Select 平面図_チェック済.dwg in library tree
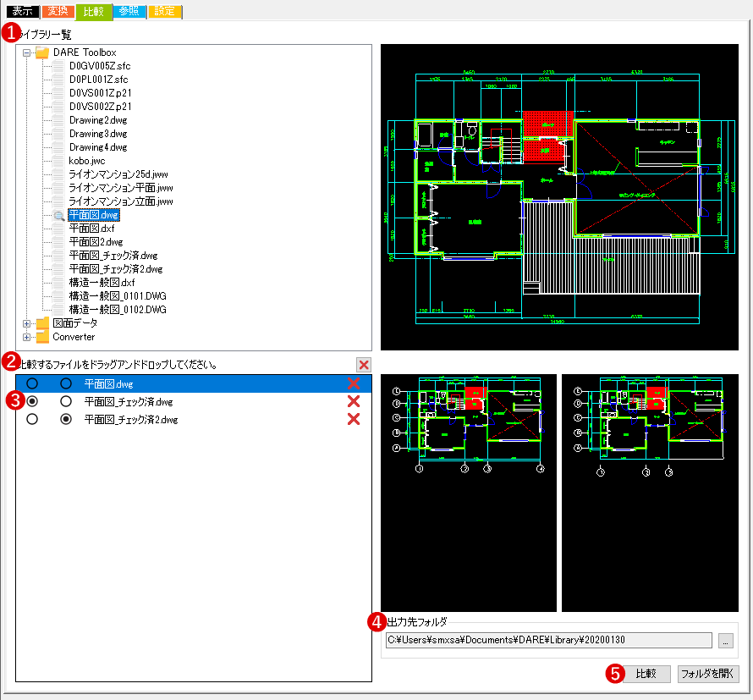Image resolution: width=753 pixels, height=700 pixels. 113,256
